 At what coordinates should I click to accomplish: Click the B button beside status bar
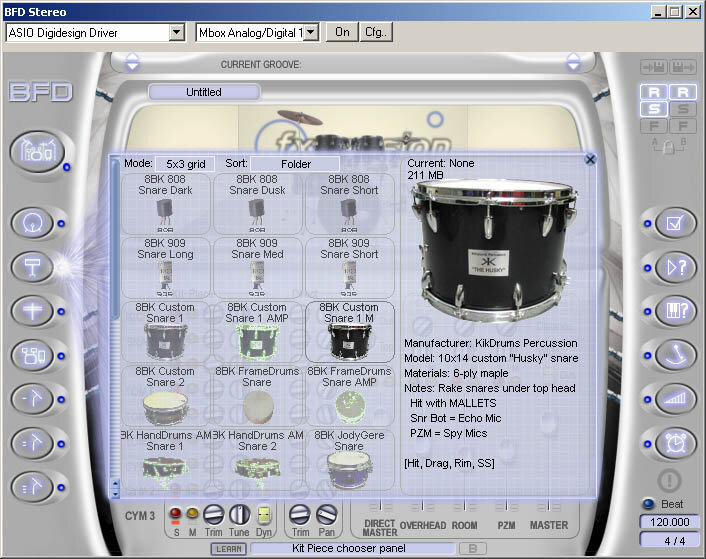coord(473,549)
